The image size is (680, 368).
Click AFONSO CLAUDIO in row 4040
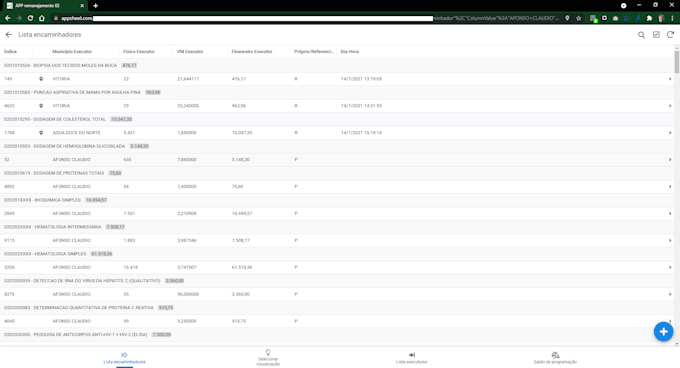tap(72, 321)
